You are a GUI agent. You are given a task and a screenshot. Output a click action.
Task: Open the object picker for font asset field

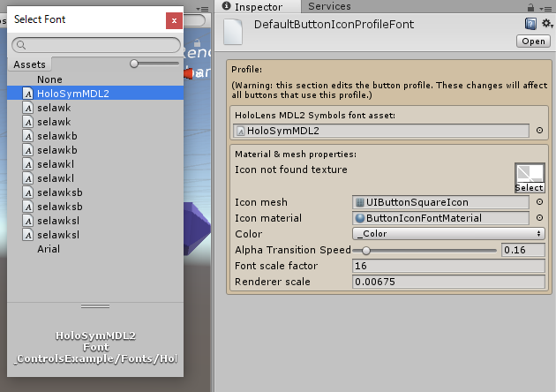tap(539, 131)
